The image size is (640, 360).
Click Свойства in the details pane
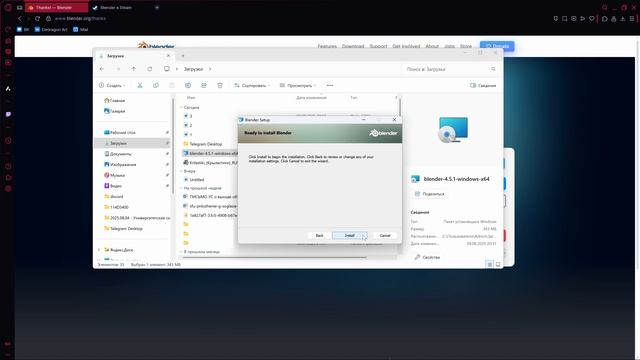[x=427, y=257]
